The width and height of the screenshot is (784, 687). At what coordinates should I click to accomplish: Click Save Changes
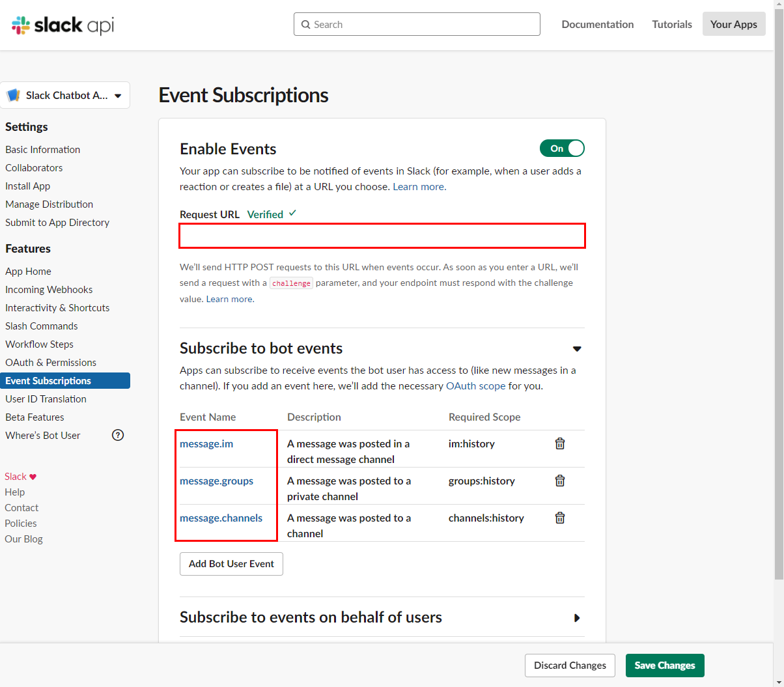(665, 666)
